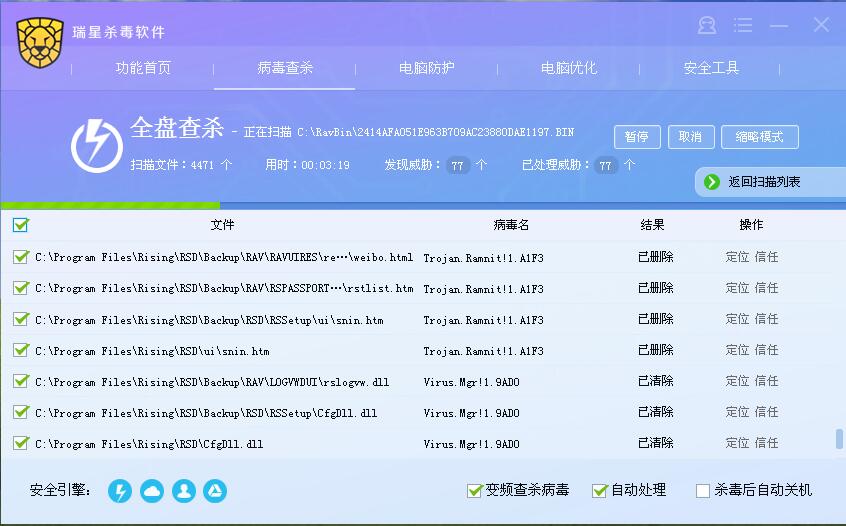Click the 扫描文件：4471 个 counter
The height and width of the screenshot is (526, 846).
(x=181, y=165)
